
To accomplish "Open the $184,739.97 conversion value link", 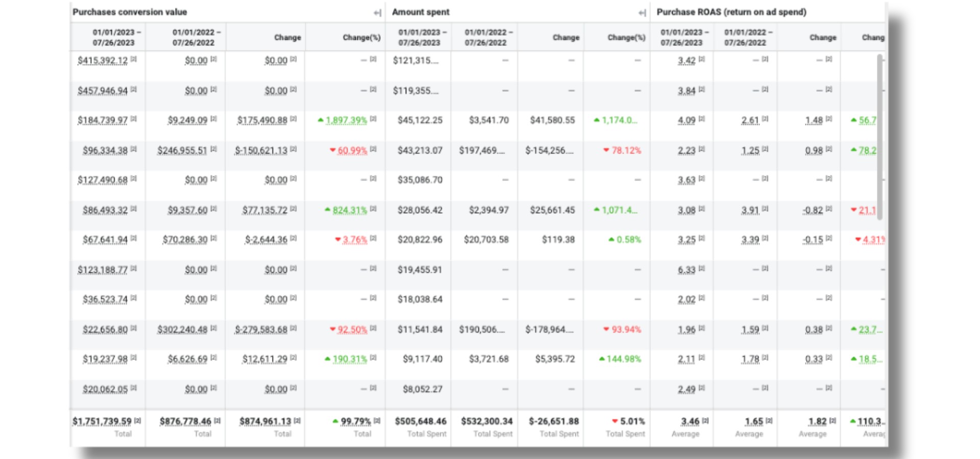I will [103, 120].
